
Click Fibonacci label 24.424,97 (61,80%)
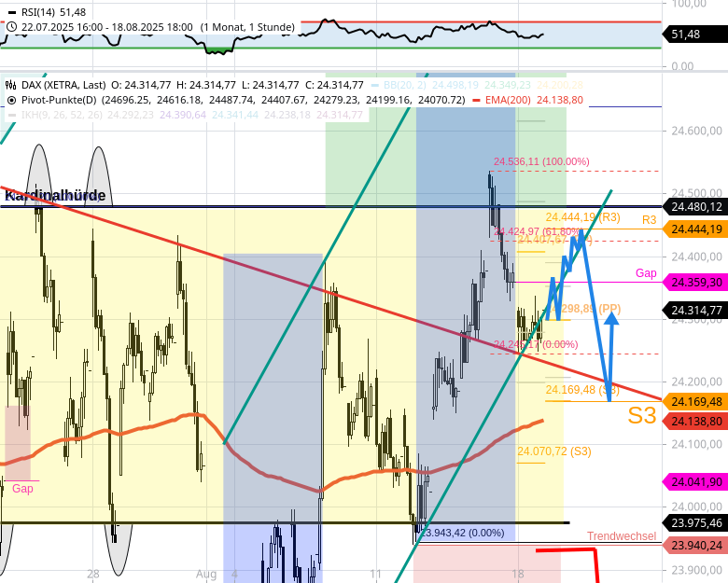[537, 231]
